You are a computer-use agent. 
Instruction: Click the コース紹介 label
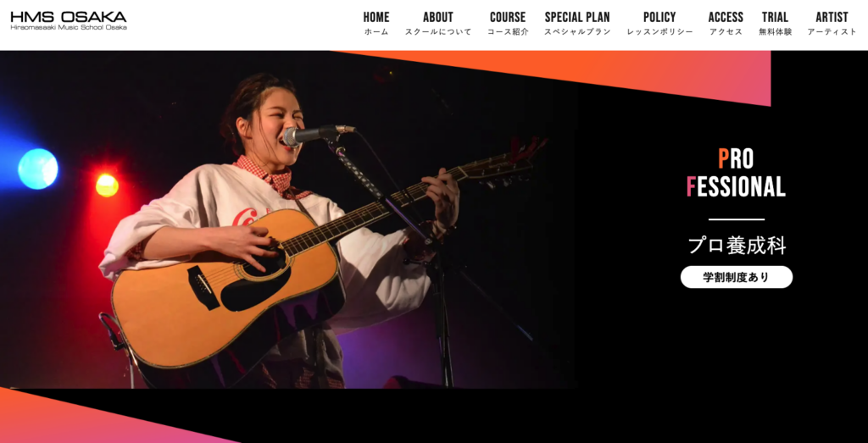click(508, 32)
